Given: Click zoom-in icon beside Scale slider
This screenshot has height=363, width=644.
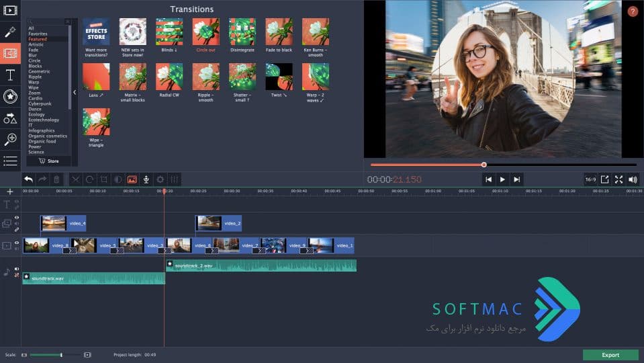Looking at the screenshot, I should pyautogui.click(x=87, y=355).
